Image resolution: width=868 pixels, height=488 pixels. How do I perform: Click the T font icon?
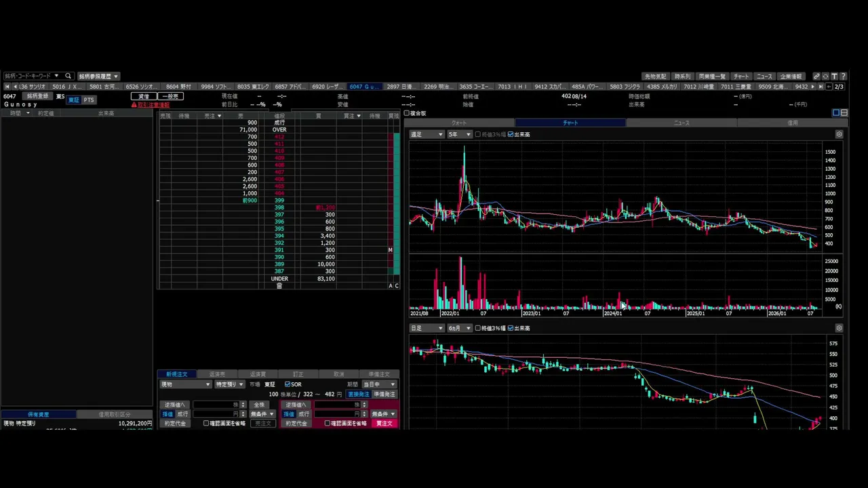tap(834, 76)
